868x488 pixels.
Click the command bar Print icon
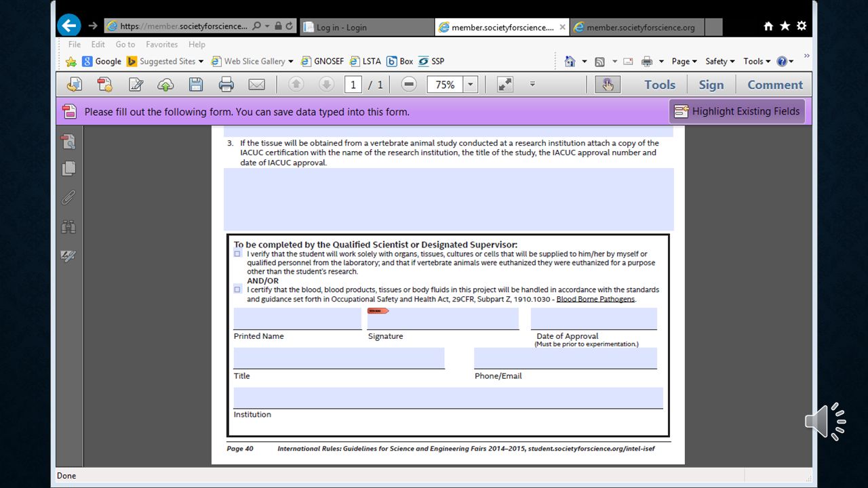(647, 61)
